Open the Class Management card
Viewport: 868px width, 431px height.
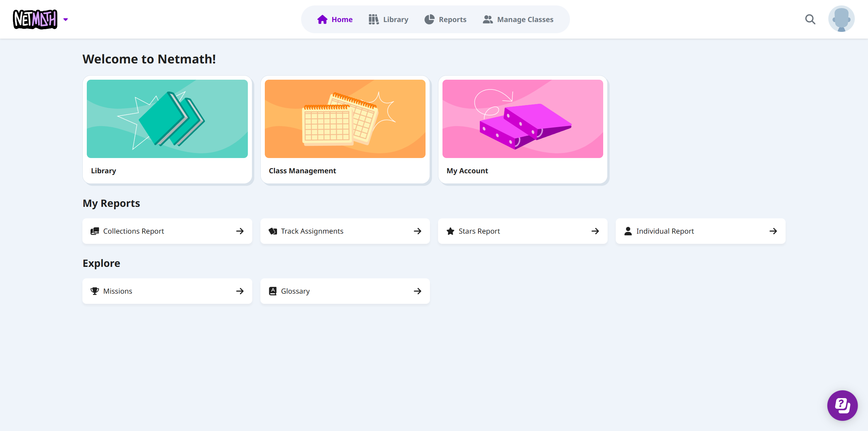pos(345,130)
